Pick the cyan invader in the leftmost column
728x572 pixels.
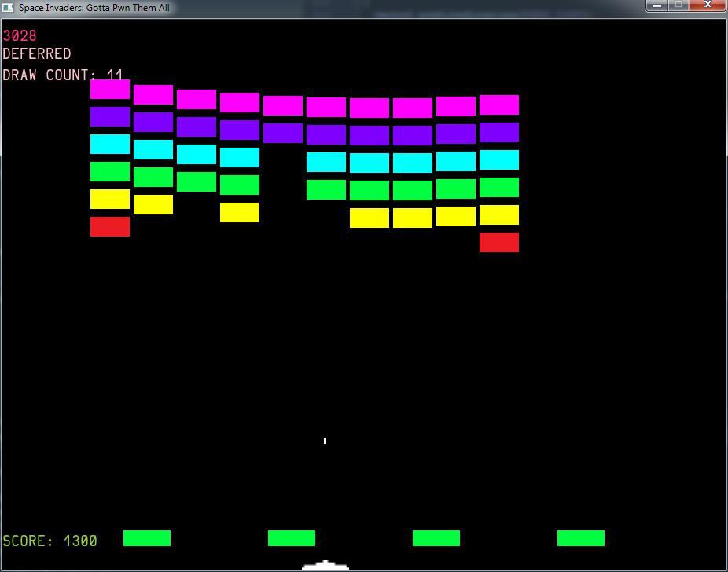110,145
